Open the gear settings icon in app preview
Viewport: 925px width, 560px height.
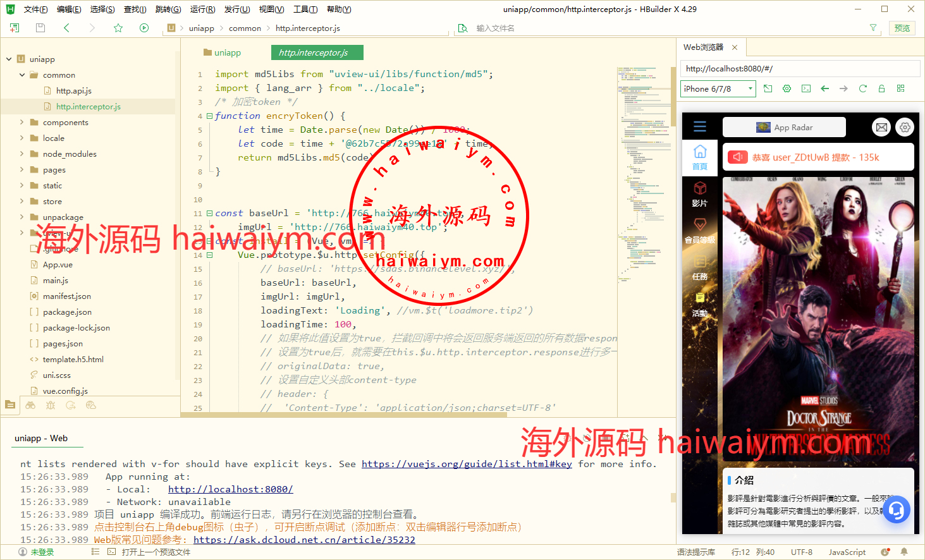tap(905, 127)
